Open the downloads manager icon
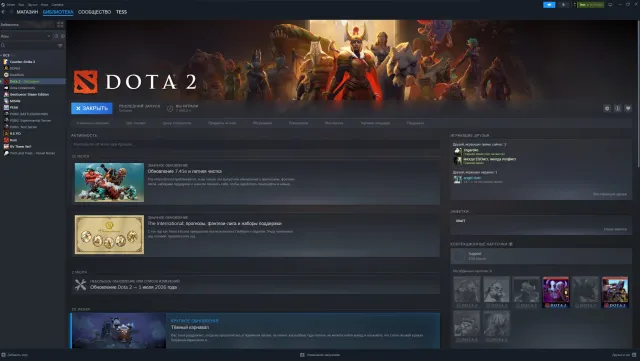 click(302, 355)
